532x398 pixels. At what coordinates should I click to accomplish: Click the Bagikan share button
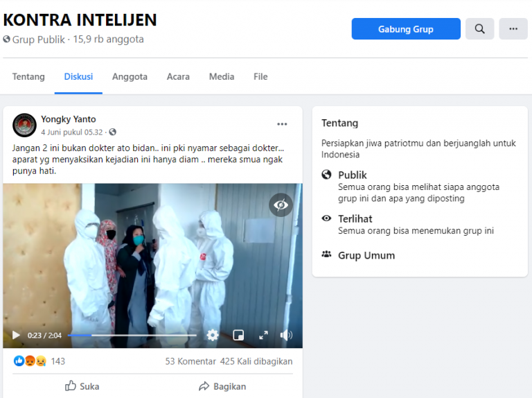[222, 386]
